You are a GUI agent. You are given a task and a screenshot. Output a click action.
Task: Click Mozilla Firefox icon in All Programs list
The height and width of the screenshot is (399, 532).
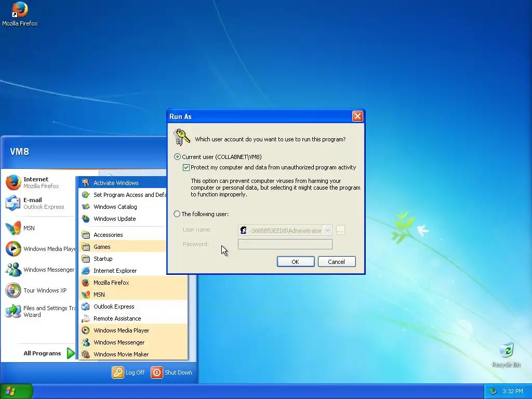(86, 283)
